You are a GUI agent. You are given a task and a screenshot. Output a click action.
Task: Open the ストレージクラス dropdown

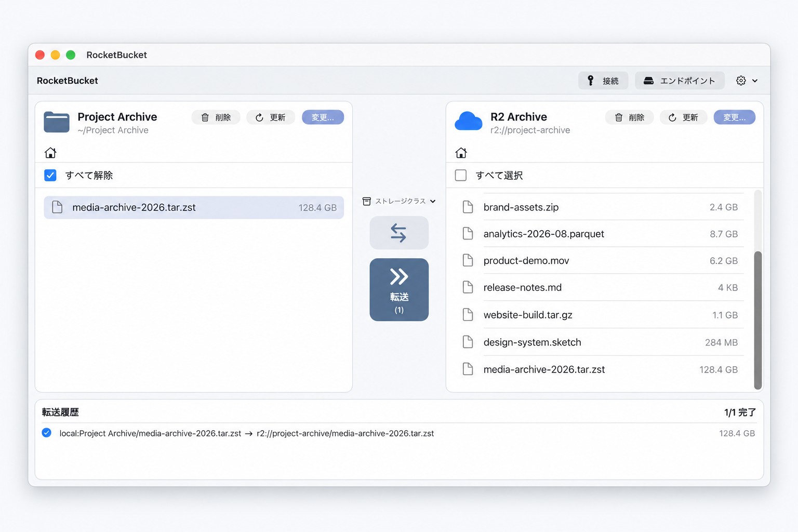click(x=399, y=201)
